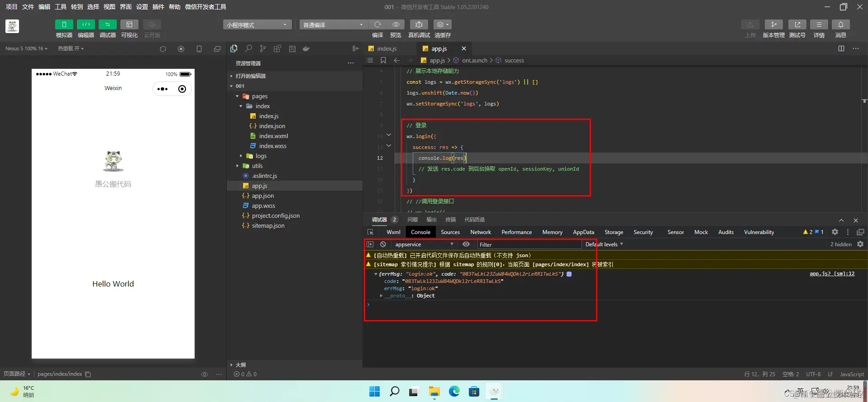The width and height of the screenshot is (868, 402).
Task: Open the Wxml devtools tab
Action: (x=393, y=232)
